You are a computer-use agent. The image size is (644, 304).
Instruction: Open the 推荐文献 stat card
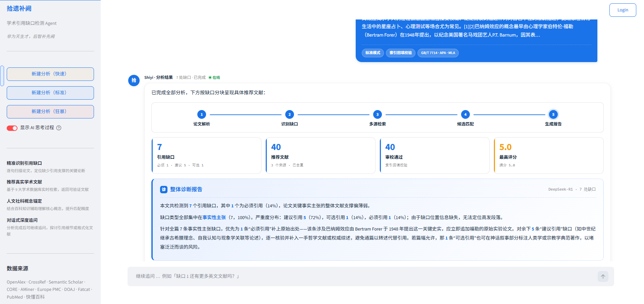(x=320, y=155)
